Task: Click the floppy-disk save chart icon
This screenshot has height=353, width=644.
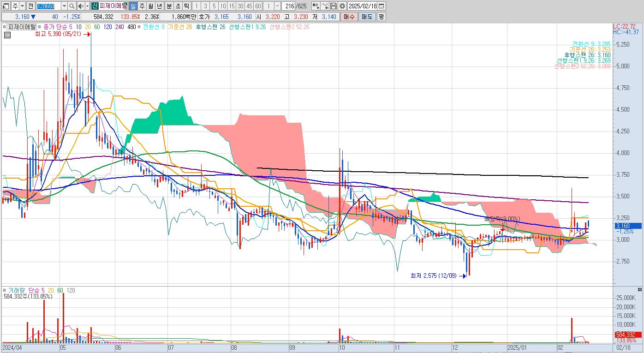Action: click(333, 6)
